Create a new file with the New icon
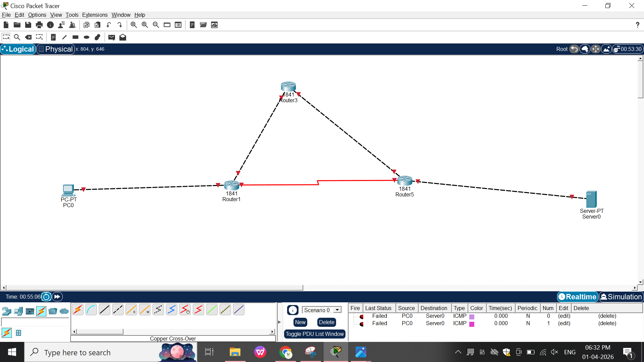 (6, 25)
